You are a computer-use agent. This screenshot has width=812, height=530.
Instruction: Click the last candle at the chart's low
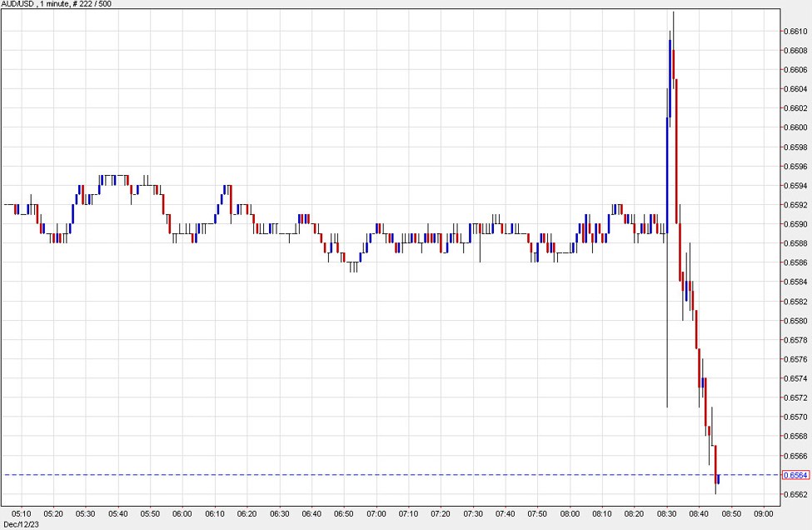pyautogui.click(x=717, y=479)
